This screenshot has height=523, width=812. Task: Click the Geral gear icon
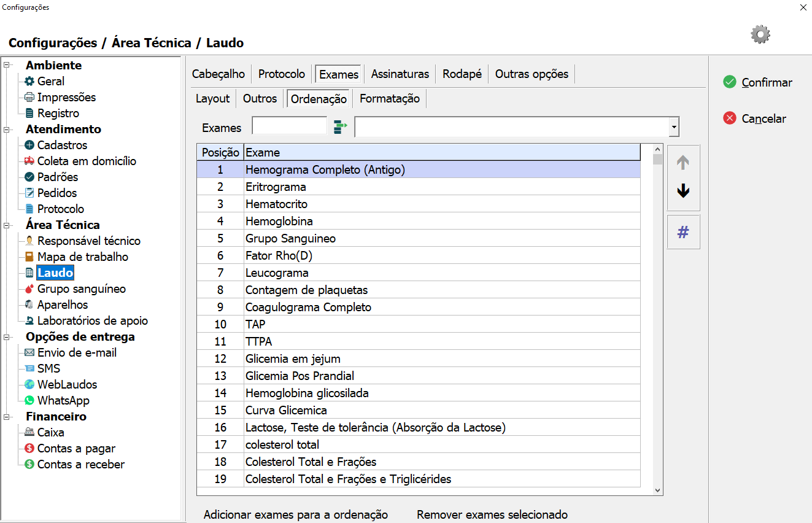(x=29, y=81)
